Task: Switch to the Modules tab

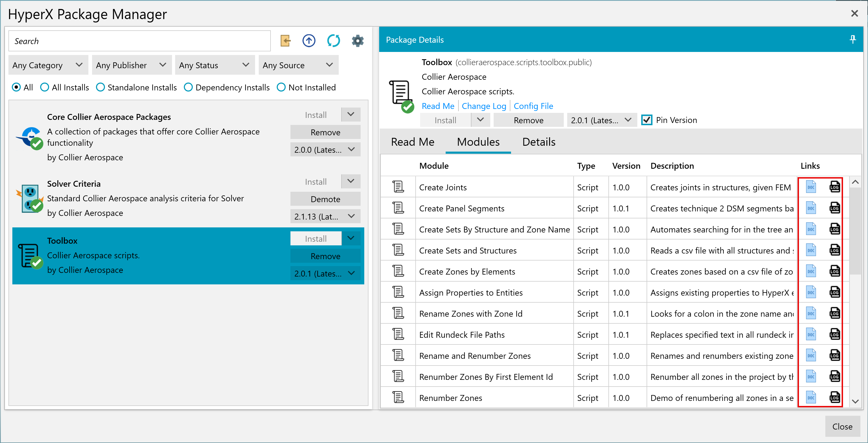Action: tap(478, 142)
